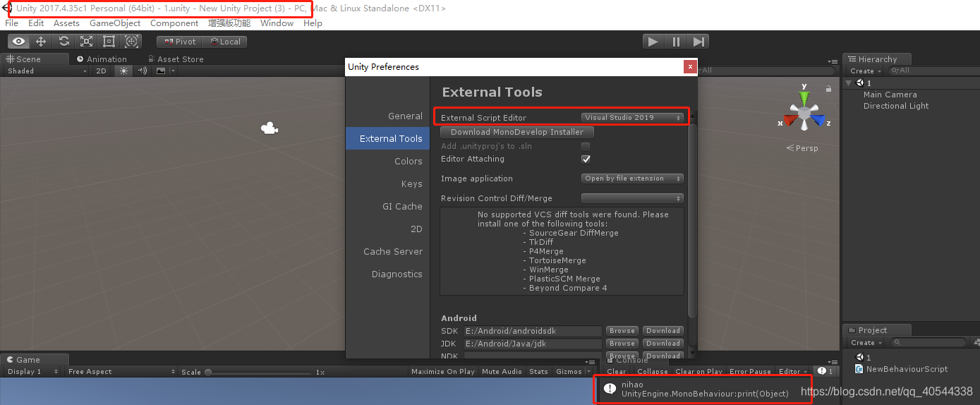The width and height of the screenshot is (980, 405).
Task: Toggle scene effects image icon
Action: point(161,71)
